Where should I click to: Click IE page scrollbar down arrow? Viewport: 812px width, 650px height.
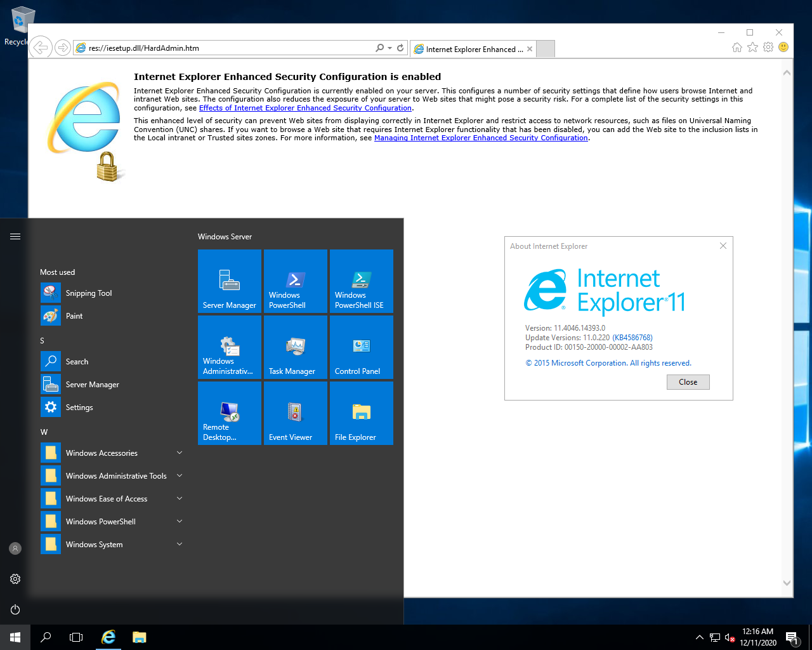pos(787,583)
